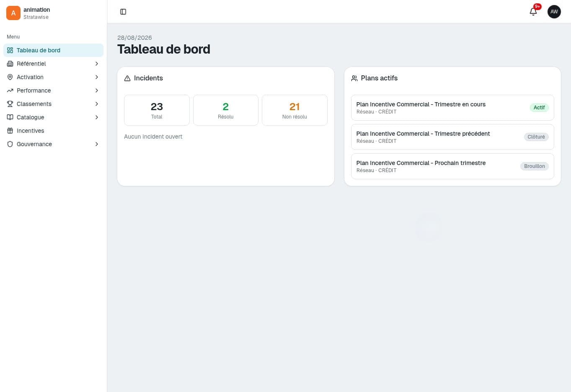
Task: Click the orange animation workspace logo
Action: pyautogui.click(x=13, y=13)
